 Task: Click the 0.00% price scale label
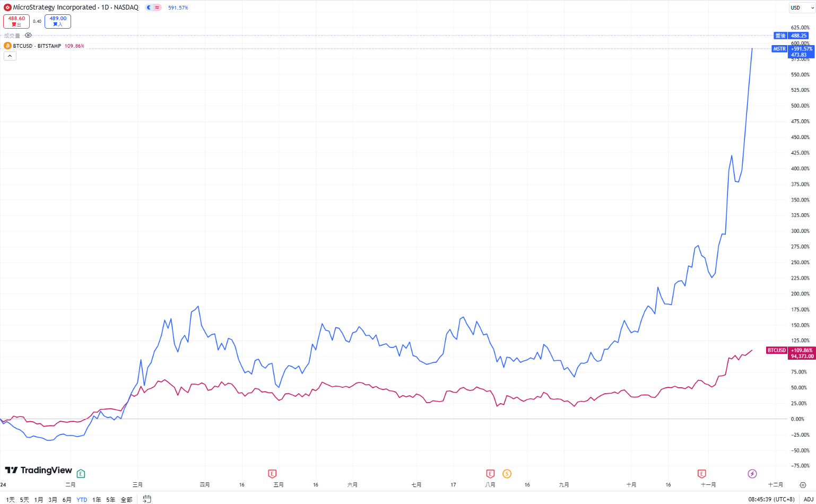tap(797, 419)
